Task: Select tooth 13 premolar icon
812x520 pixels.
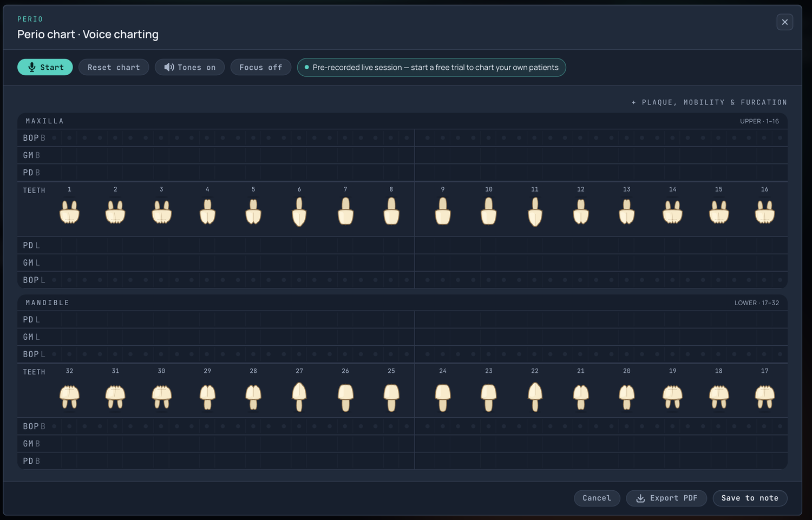Action: pos(627,212)
